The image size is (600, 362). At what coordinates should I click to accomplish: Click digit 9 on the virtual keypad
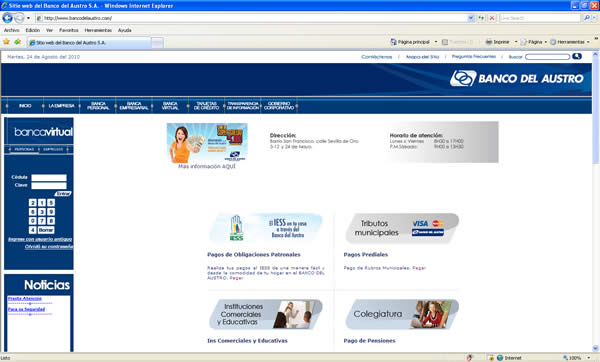click(51, 212)
